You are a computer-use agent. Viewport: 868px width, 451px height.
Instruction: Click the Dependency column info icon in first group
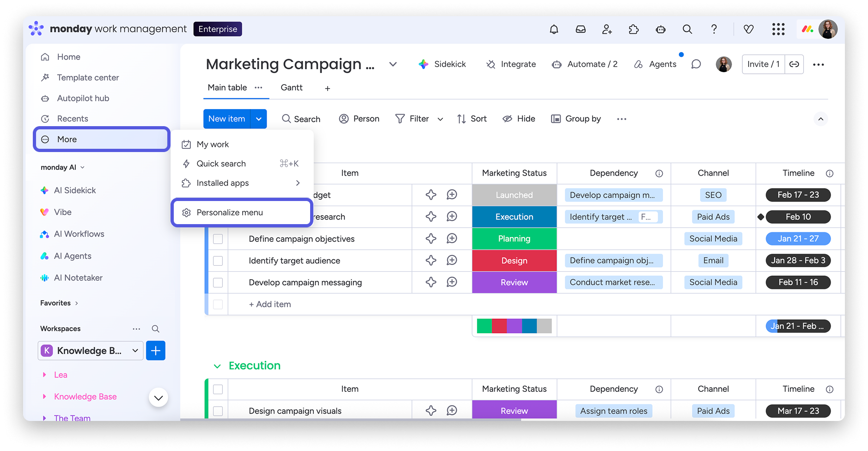click(659, 173)
